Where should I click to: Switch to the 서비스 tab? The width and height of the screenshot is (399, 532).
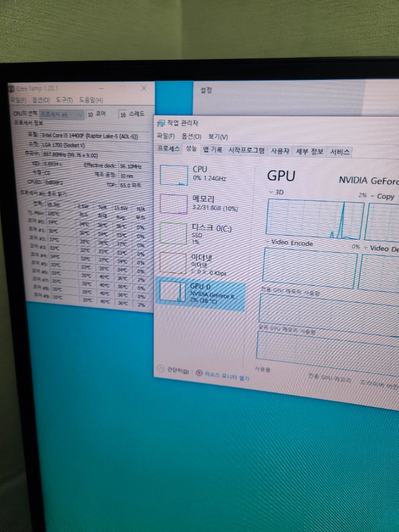[339, 152]
